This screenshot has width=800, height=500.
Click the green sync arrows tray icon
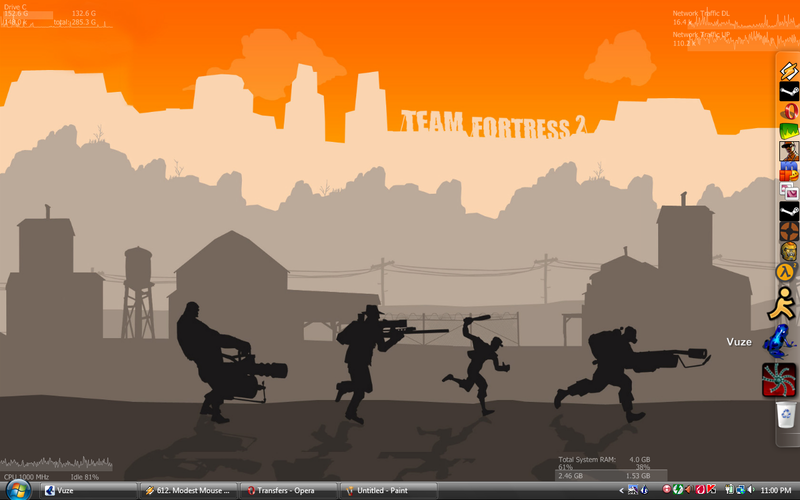678,489
